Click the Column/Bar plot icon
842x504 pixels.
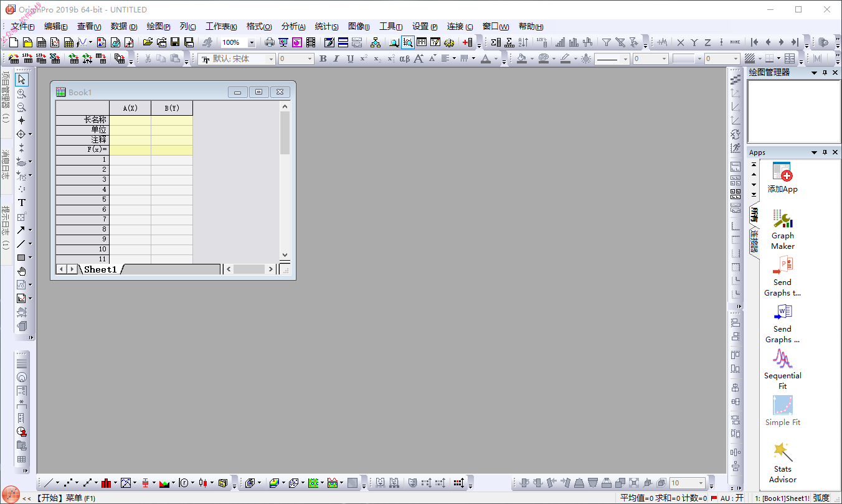106,483
